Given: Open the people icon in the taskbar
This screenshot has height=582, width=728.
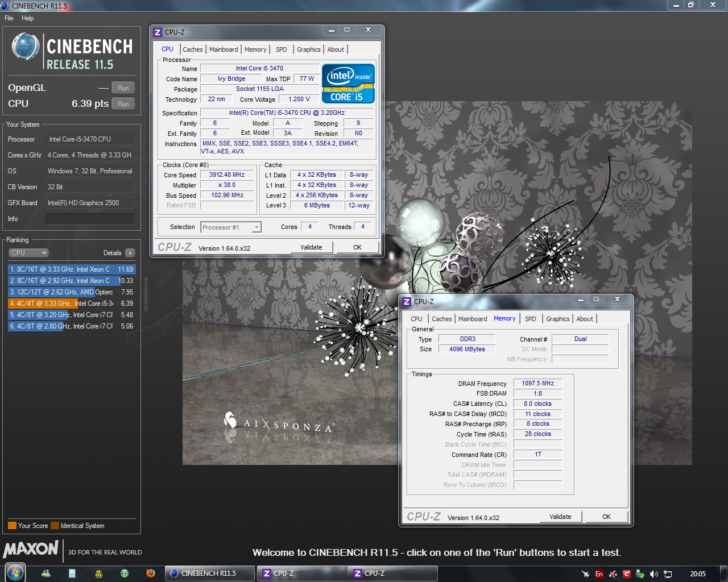Looking at the screenshot, I should pyautogui.click(x=46, y=573).
